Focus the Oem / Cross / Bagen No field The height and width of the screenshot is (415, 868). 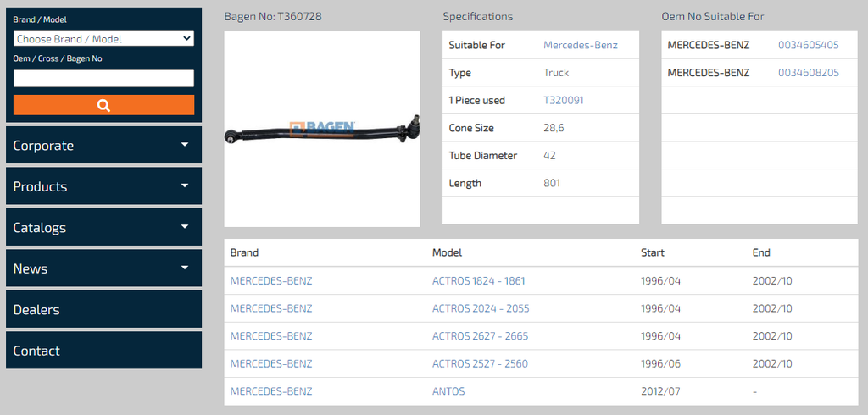pyautogui.click(x=103, y=78)
